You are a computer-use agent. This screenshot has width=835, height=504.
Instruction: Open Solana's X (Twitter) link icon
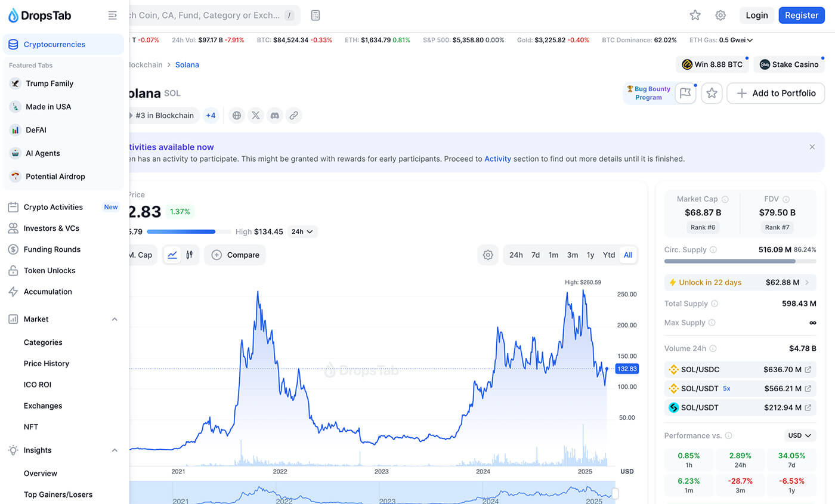click(x=256, y=116)
